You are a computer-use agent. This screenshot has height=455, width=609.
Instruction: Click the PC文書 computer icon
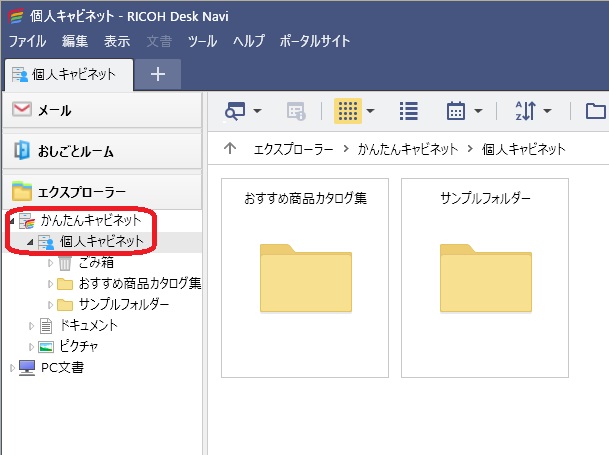[x=27, y=368]
